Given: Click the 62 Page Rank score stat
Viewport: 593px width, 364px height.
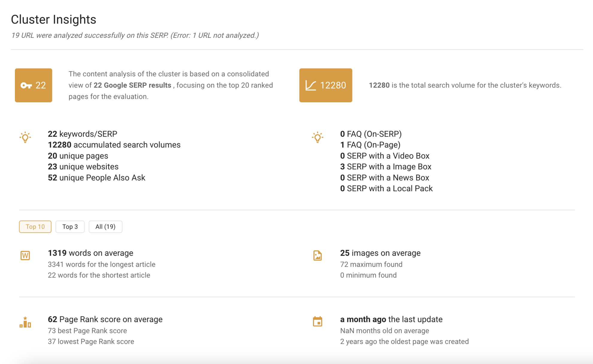Looking at the screenshot, I should tap(105, 319).
